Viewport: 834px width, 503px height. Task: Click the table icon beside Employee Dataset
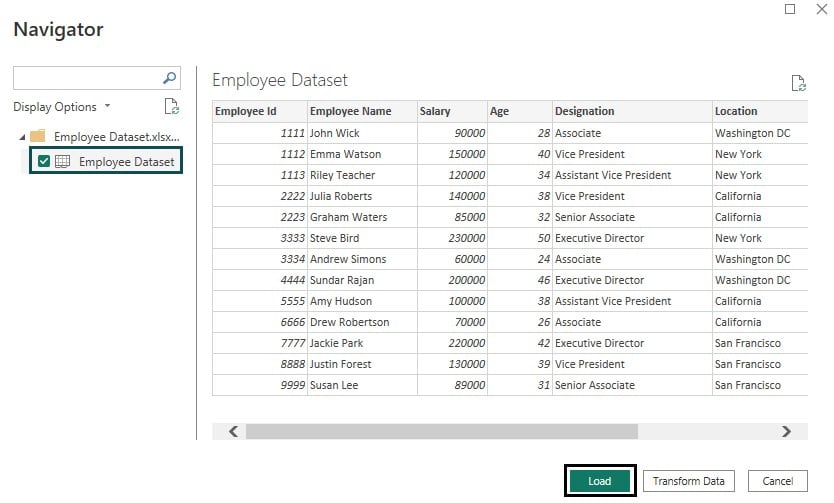[x=62, y=161]
